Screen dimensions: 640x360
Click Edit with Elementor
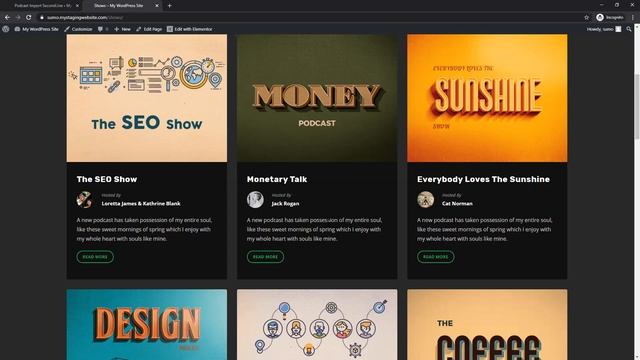tap(189, 29)
